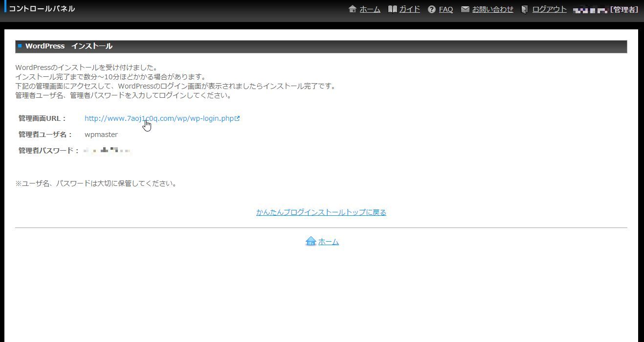
Task: Open the ホーム link in top bar
Action: click(x=370, y=9)
